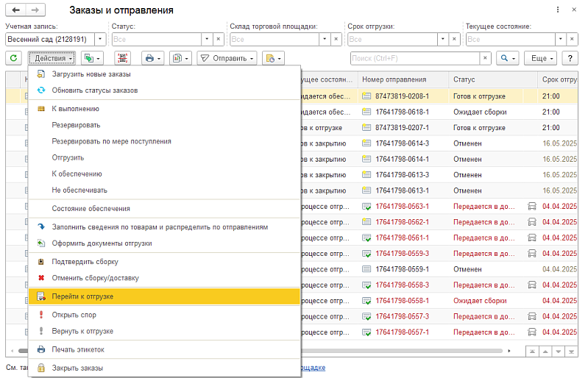Image resolution: width=588 pixels, height=378 pixels.
Task: Clear the Текущее состояние filter
Action: tap(572, 39)
